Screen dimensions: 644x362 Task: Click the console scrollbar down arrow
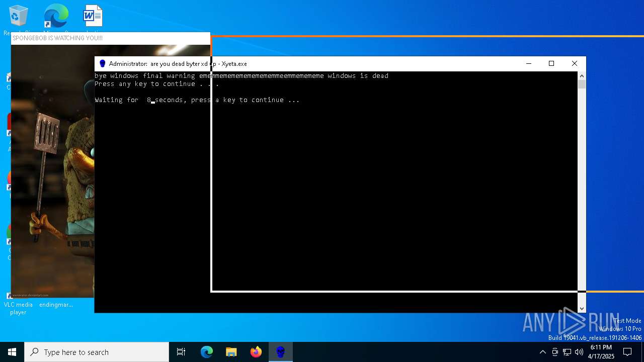pyautogui.click(x=582, y=309)
